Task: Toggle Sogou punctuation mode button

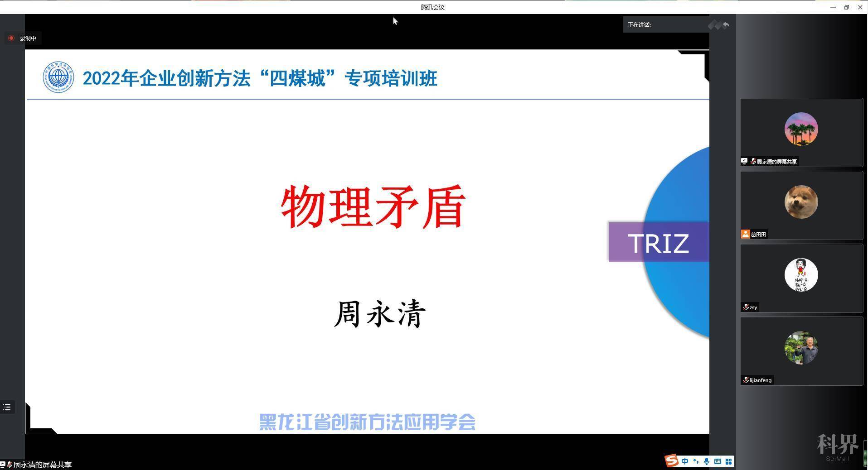Action: tap(696, 461)
